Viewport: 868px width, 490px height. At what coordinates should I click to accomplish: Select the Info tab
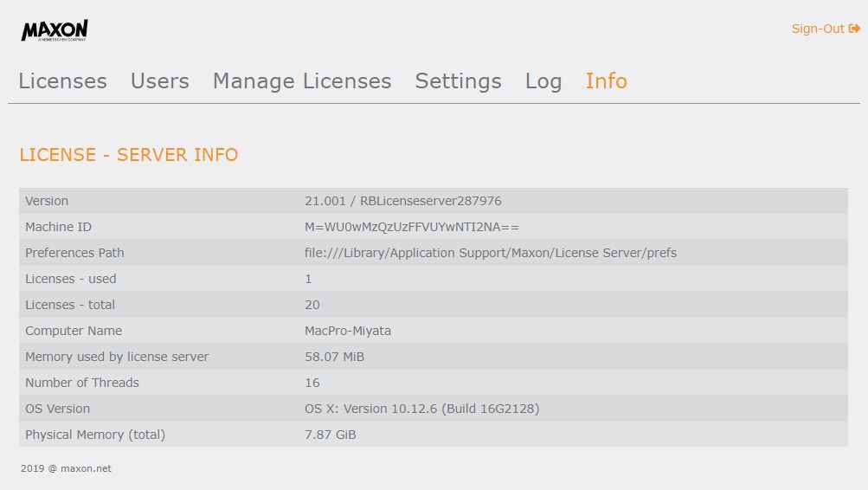pos(606,81)
